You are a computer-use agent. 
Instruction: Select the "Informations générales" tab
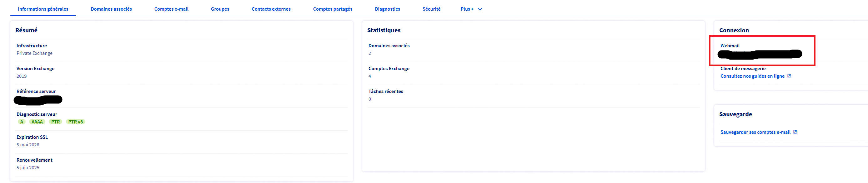pyautogui.click(x=43, y=9)
